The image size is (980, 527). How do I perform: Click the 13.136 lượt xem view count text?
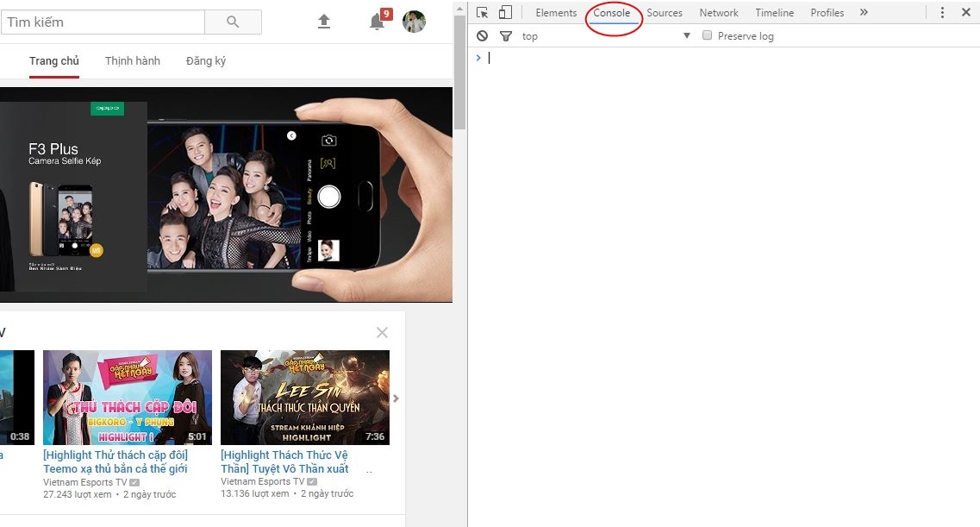(255, 493)
